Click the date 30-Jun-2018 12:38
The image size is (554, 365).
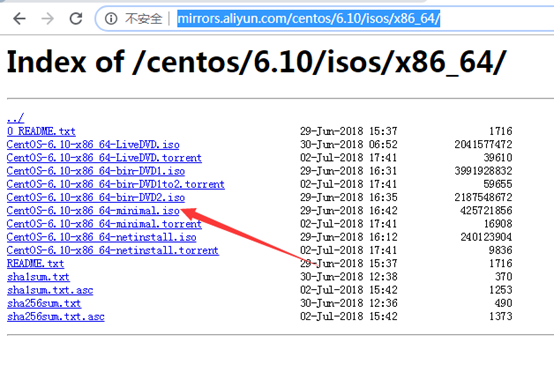tap(349, 277)
